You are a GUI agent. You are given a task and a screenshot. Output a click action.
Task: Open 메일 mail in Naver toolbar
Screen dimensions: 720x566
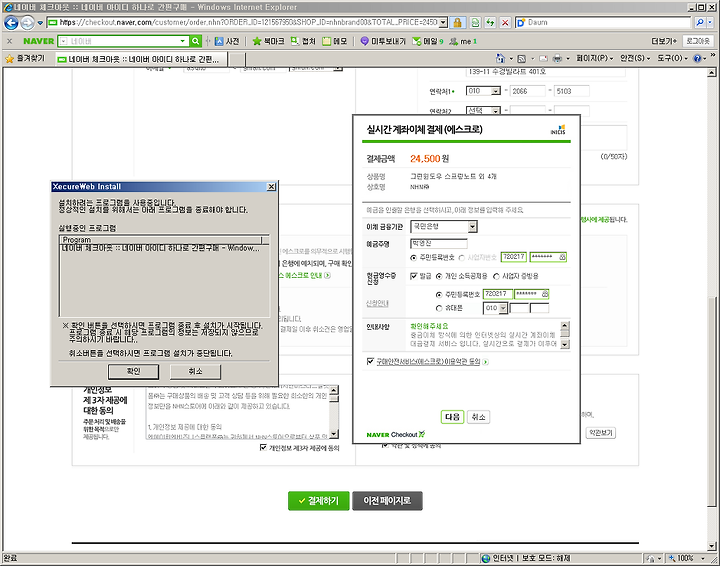point(428,41)
